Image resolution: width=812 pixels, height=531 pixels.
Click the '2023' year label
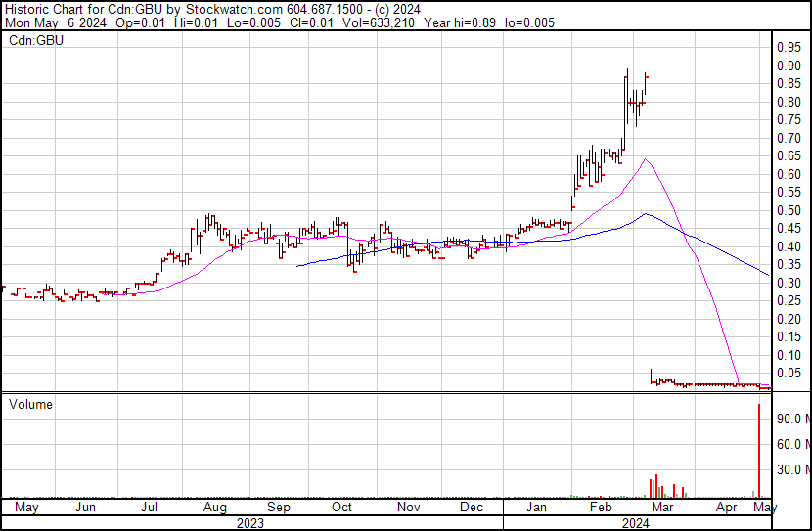tap(250, 523)
